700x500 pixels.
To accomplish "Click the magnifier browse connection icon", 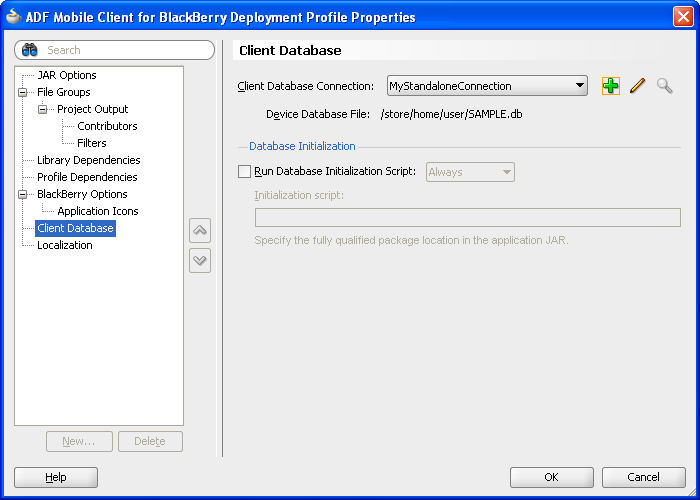I will [664, 86].
